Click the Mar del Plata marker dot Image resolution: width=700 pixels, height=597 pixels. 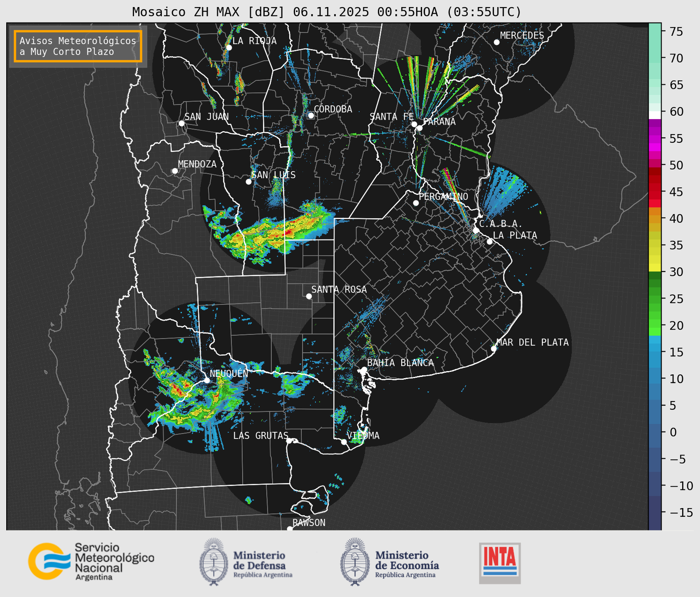pos(493,348)
